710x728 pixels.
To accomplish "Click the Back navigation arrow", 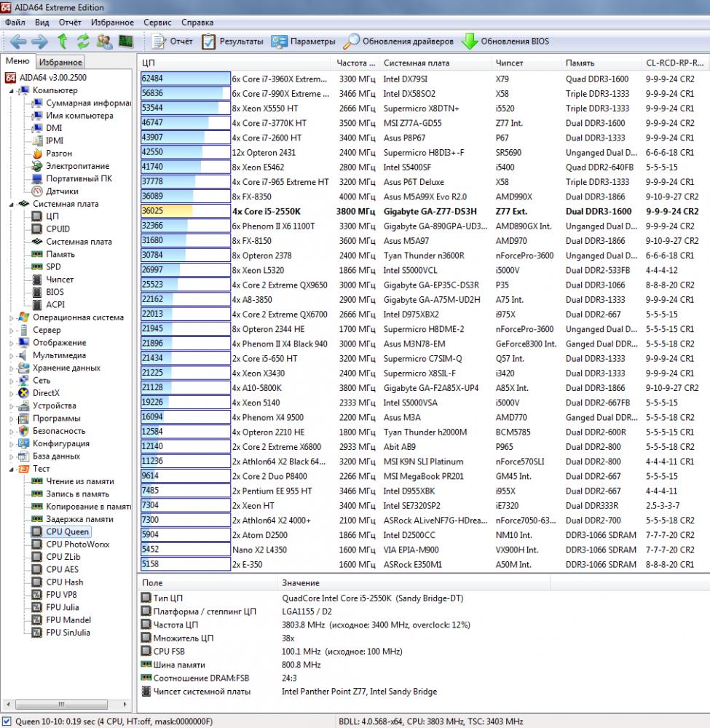I will point(18,41).
